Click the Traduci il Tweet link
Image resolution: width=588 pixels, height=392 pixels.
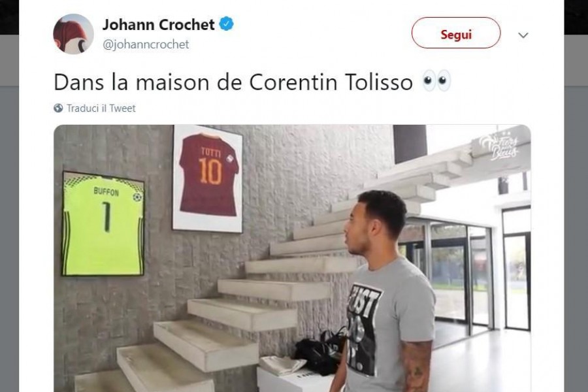pyautogui.click(x=101, y=108)
